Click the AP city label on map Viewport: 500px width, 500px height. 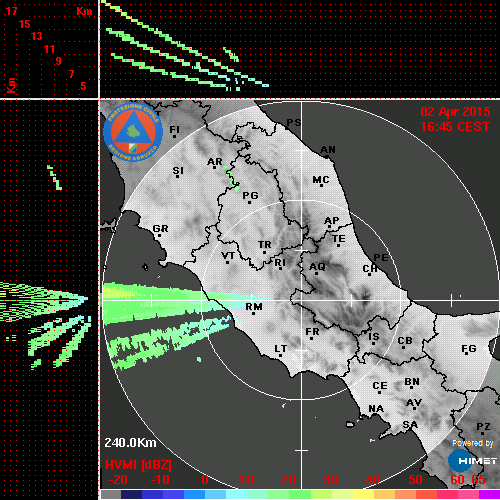pyautogui.click(x=332, y=221)
